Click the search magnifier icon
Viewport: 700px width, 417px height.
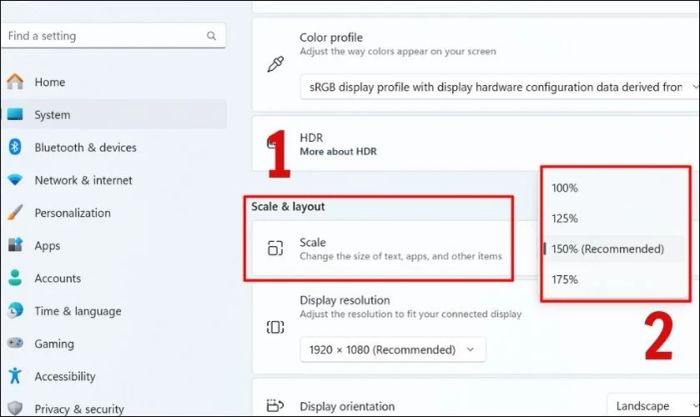pyautogui.click(x=211, y=36)
